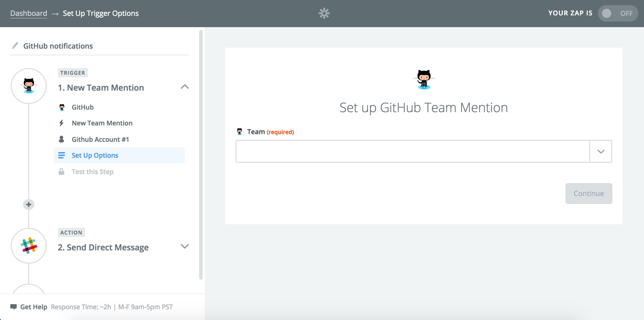Click the padlock icon beside Test this Step

61,172
